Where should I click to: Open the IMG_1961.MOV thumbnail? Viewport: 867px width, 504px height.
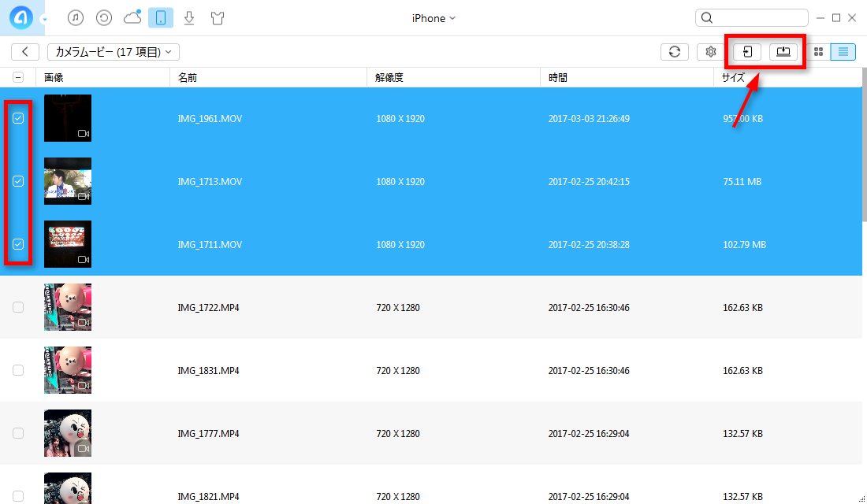click(68, 118)
